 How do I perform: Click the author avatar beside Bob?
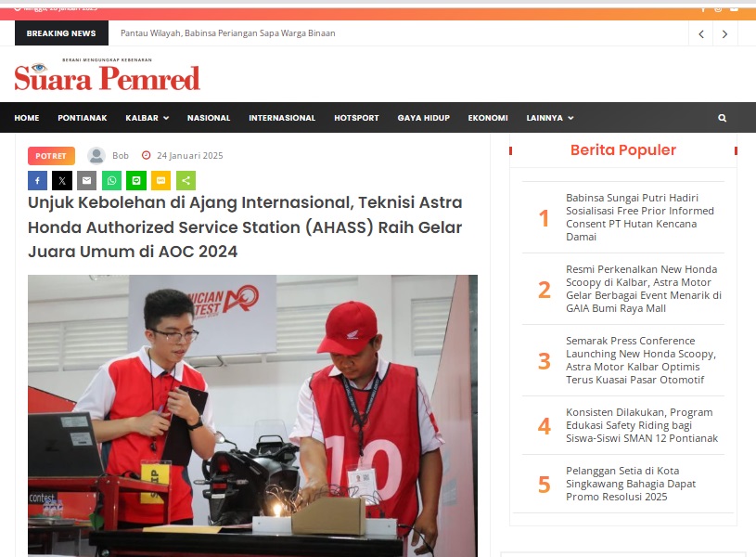click(x=96, y=156)
